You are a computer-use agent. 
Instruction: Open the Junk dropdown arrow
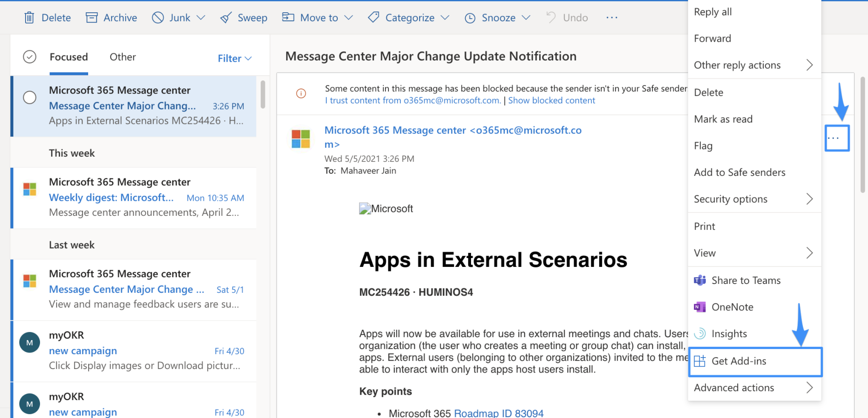tap(201, 18)
